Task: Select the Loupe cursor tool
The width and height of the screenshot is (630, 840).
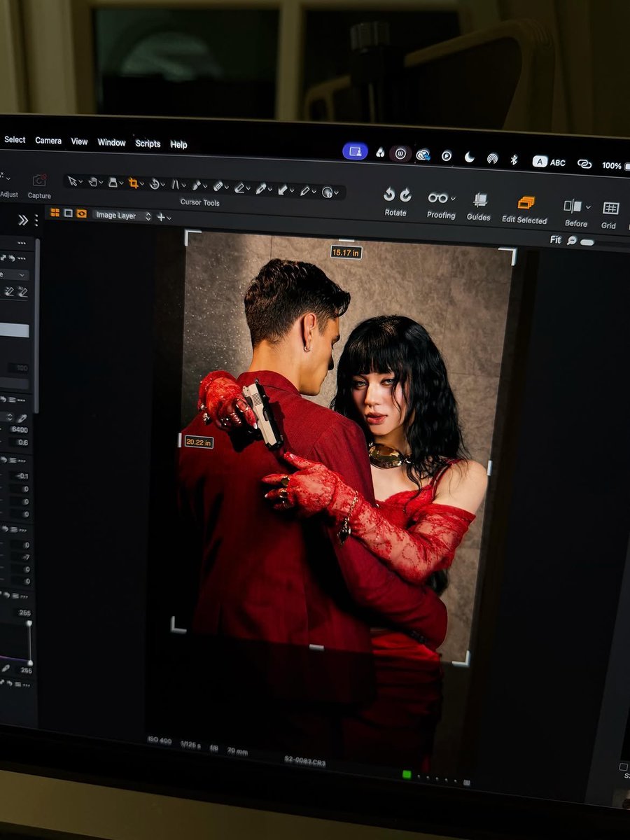Action: (113, 183)
